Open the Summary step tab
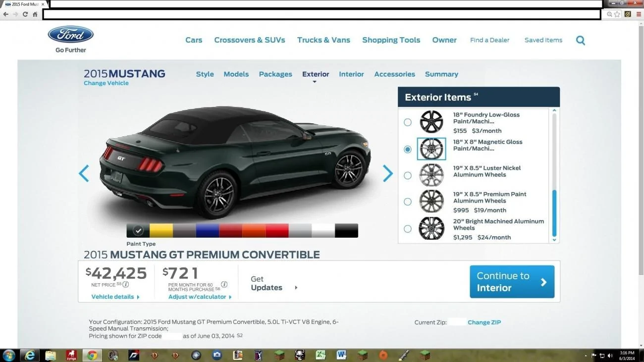 tap(441, 74)
